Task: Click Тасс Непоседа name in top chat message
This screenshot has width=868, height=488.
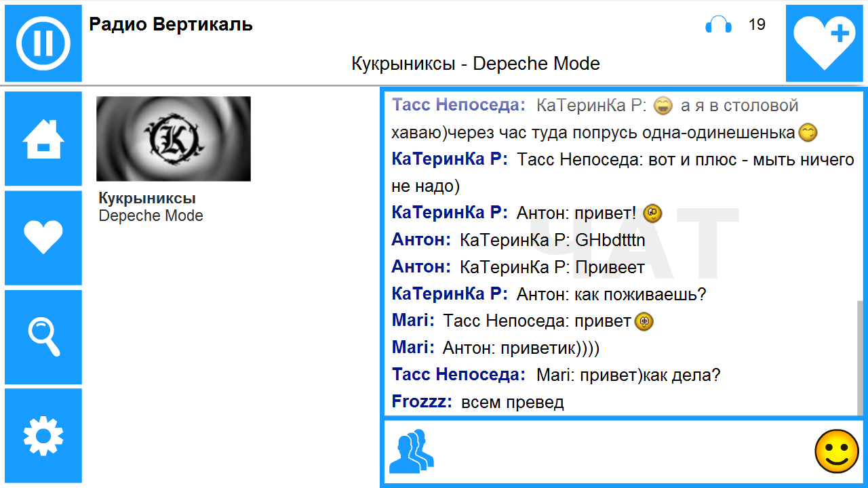Action: pos(458,105)
